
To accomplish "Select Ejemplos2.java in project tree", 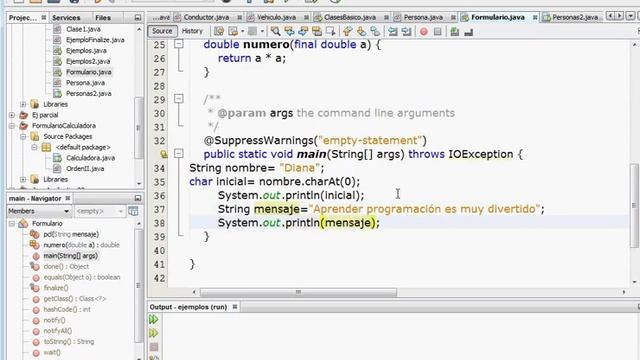I will pyautogui.click(x=88, y=61).
